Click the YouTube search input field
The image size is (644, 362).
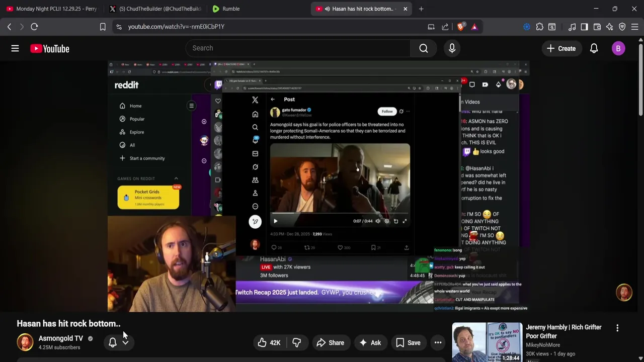point(298,48)
